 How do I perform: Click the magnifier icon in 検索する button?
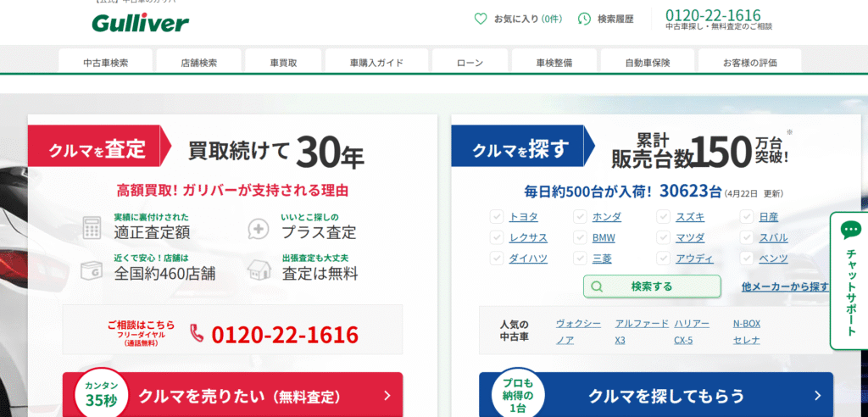tap(597, 286)
